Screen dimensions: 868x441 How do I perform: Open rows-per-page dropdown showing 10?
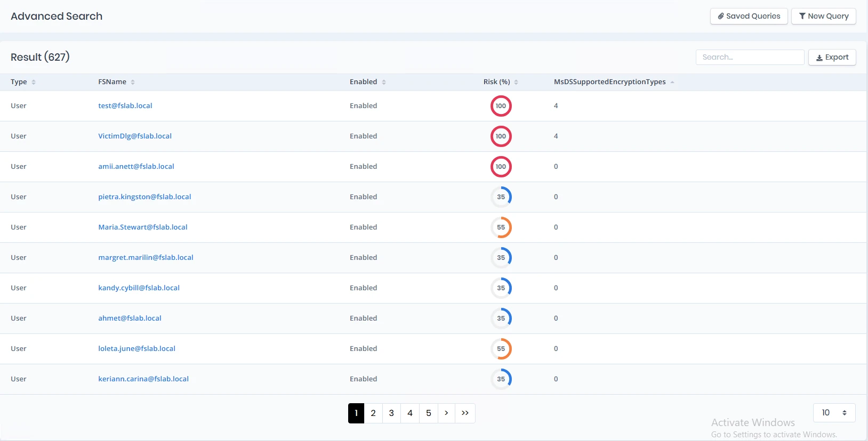834,413
